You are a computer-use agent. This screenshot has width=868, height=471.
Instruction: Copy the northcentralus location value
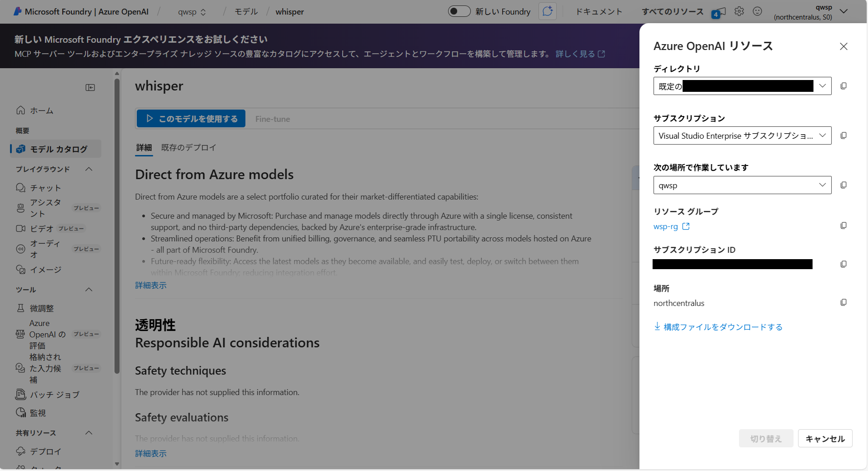click(x=843, y=302)
